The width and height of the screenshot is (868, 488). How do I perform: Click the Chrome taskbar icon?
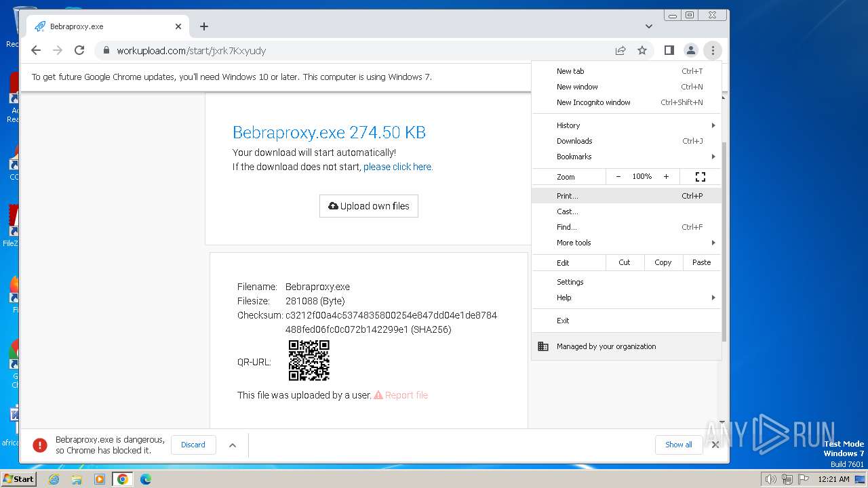(123, 479)
